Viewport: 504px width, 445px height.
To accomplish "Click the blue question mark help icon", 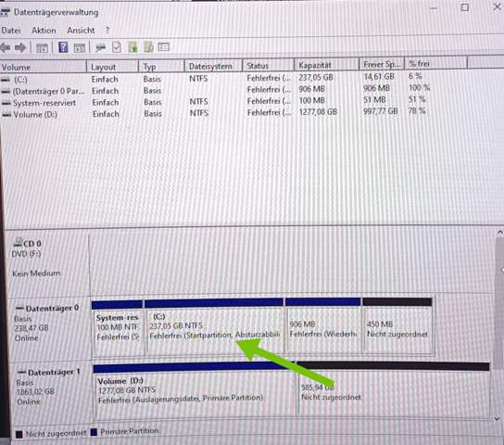I will coord(63,47).
